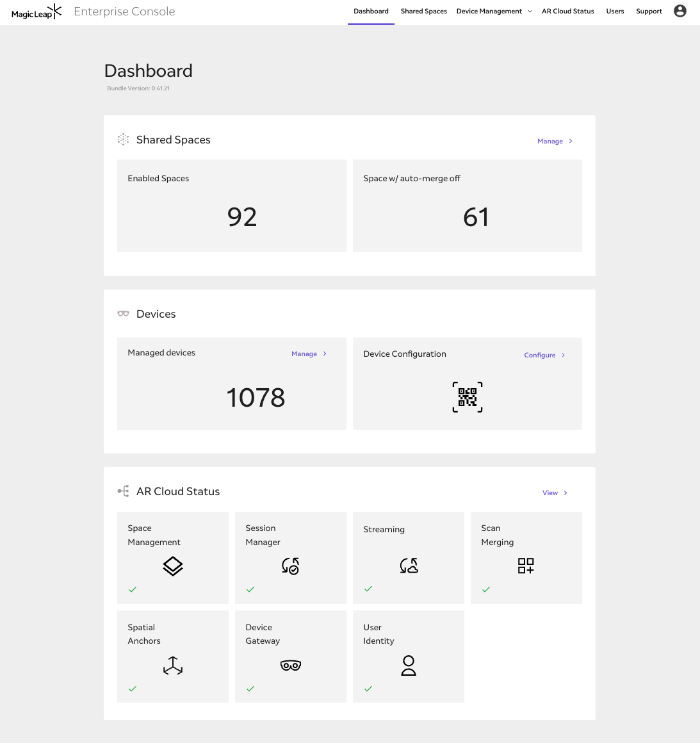This screenshot has height=743, width=700.
Task: Click the auto-merge off count 61
Action: coord(475,217)
